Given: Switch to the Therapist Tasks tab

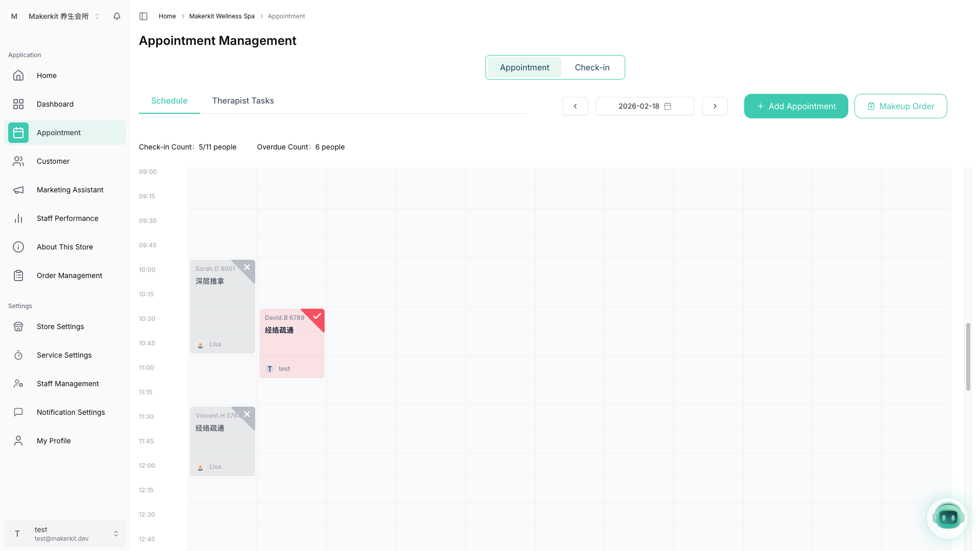Looking at the screenshot, I should pyautogui.click(x=243, y=101).
